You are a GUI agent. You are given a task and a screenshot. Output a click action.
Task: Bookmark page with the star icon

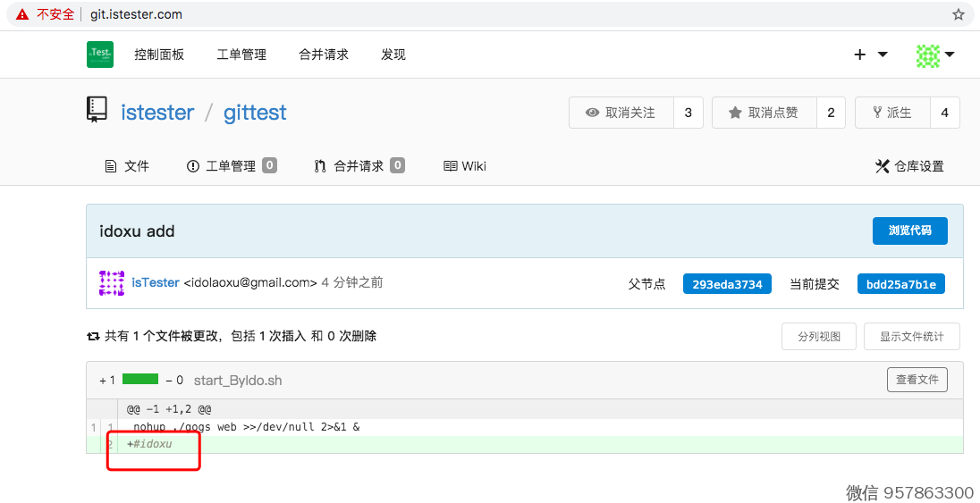(959, 14)
